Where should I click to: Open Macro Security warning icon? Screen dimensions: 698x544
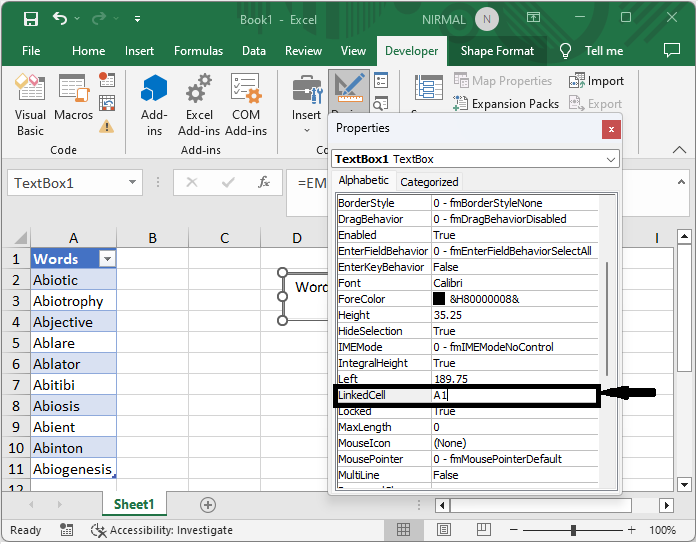(x=106, y=126)
